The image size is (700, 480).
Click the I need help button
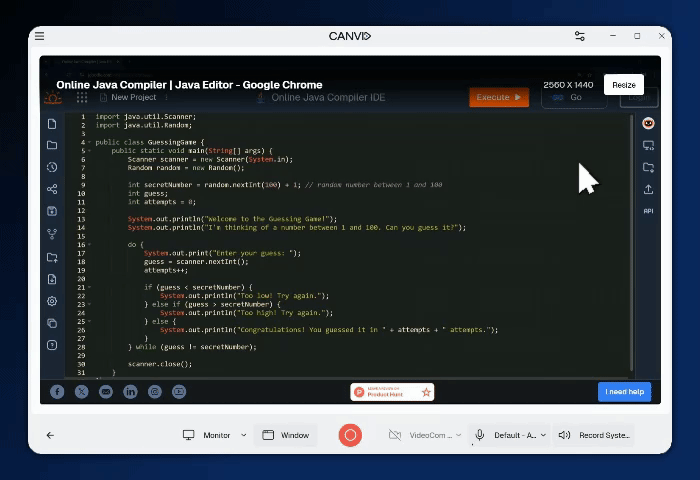(x=624, y=392)
